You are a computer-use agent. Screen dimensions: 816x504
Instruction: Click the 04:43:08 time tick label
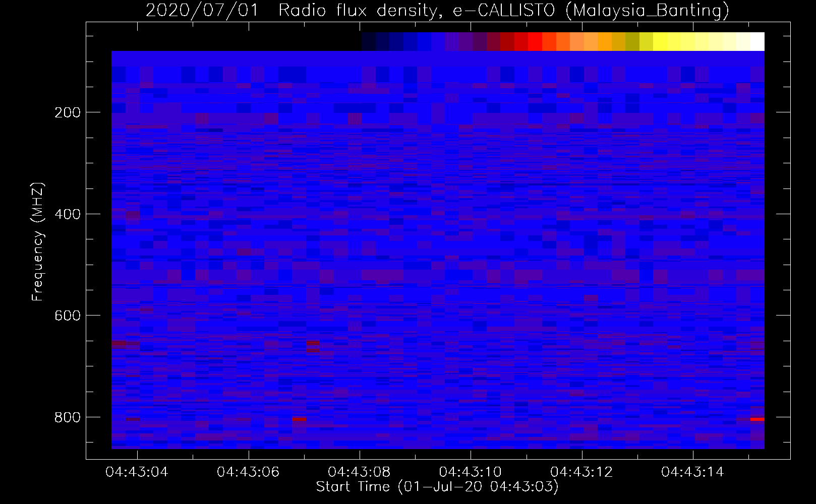tap(359, 472)
